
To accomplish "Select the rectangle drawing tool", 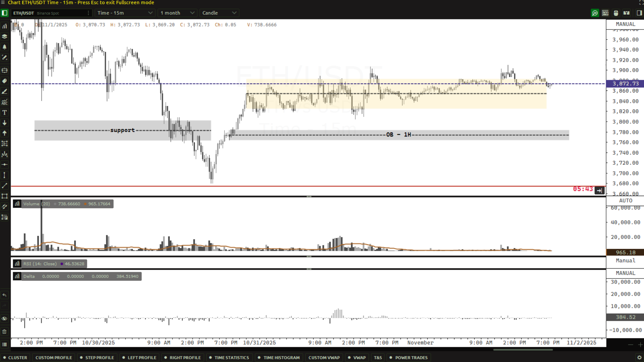I will (4, 196).
